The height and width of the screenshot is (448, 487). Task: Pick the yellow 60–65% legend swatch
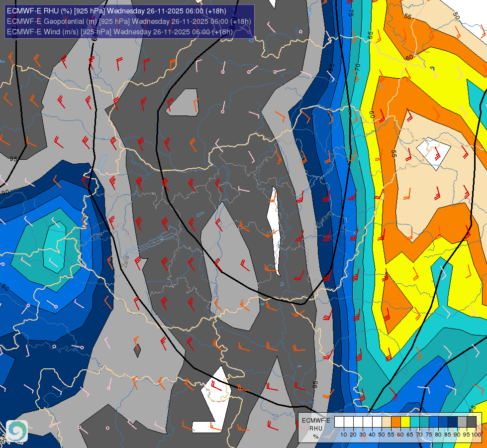(x=405, y=422)
